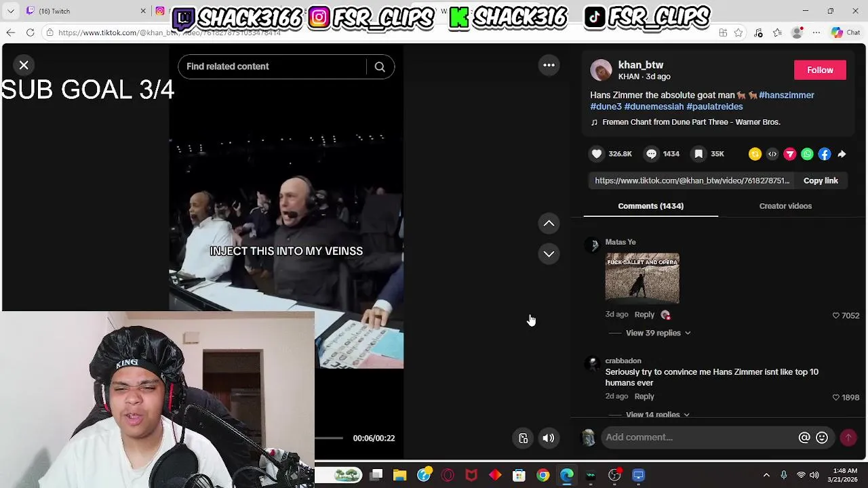The height and width of the screenshot is (488, 868).
Task: Like Matas Ye comment (7052)
Action: [836, 315]
